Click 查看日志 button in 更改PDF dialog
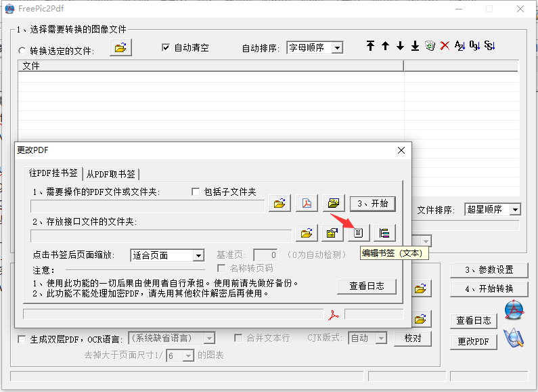This screenshot has height=392, width=538. [367, 286]
